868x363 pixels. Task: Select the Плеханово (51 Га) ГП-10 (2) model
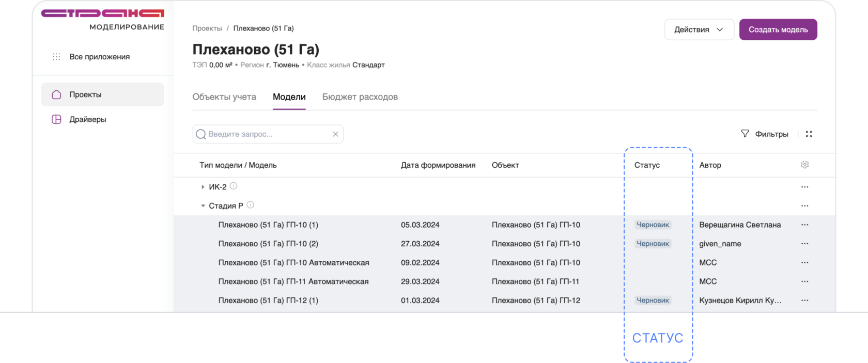[x=268, y=244]
